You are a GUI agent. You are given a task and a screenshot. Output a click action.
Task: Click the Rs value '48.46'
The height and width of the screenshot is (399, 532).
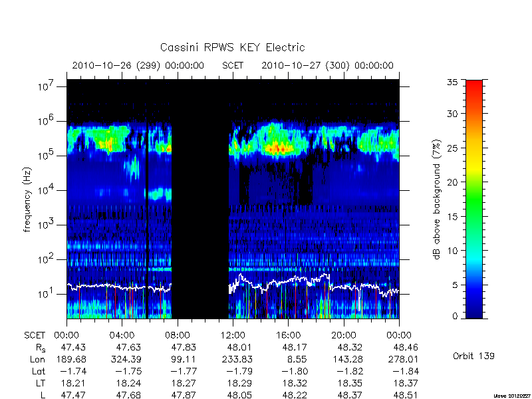click(406, 347)
